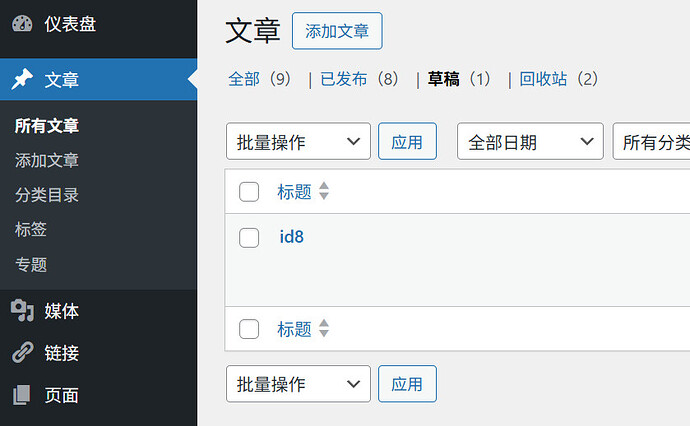Image resolution: width=690 pixels, height=426 pixels.
Task: Show the 回收站 trash tab
Action: [545, 79]
